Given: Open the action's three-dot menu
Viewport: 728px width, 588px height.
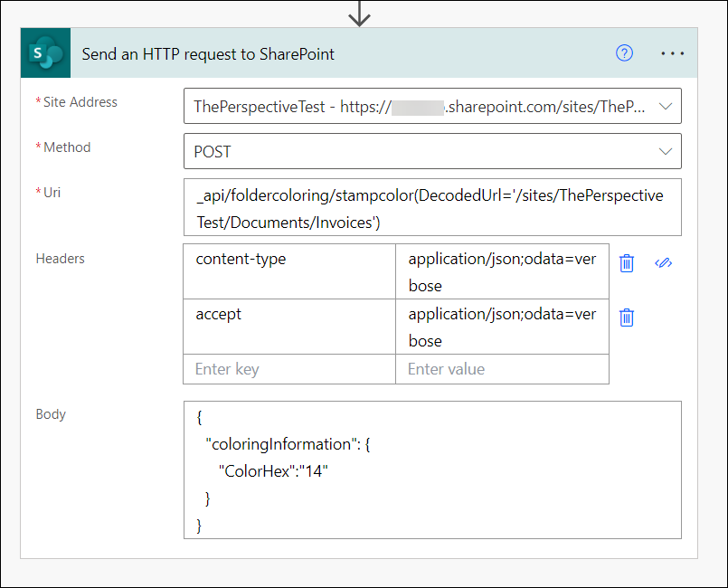Looking at the screenshot, I should (x=672, y=53).
